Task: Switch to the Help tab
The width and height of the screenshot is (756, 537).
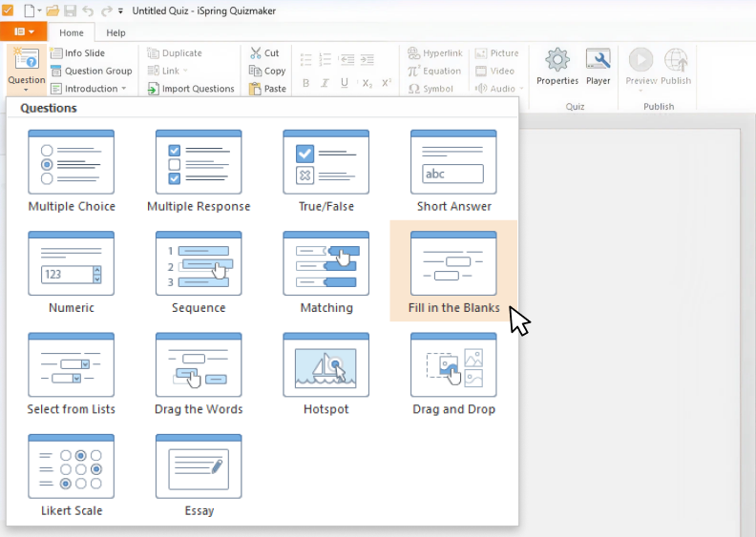Action: click(x=115, y=32)
